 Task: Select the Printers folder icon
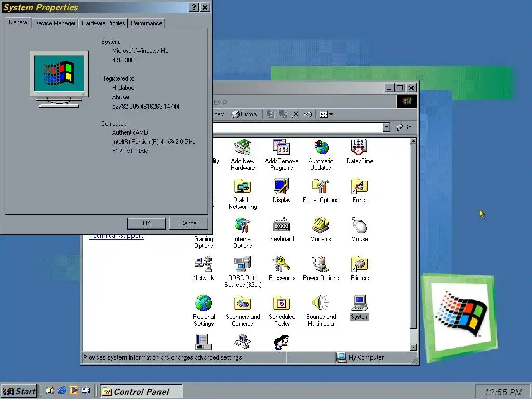click(x=360, y=269)
